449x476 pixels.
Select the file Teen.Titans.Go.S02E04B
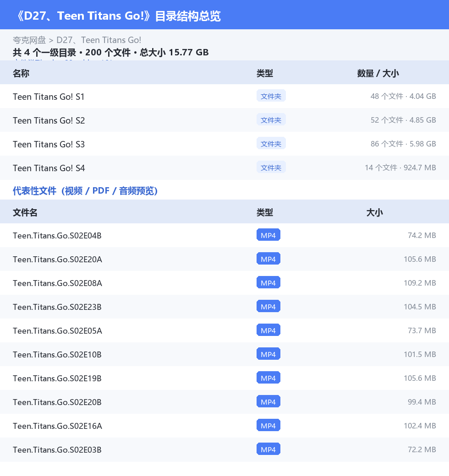point(57,236)
